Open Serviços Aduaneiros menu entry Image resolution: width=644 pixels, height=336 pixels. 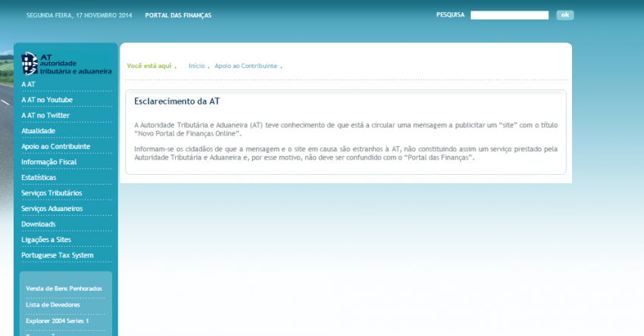[x=52, y=208]
